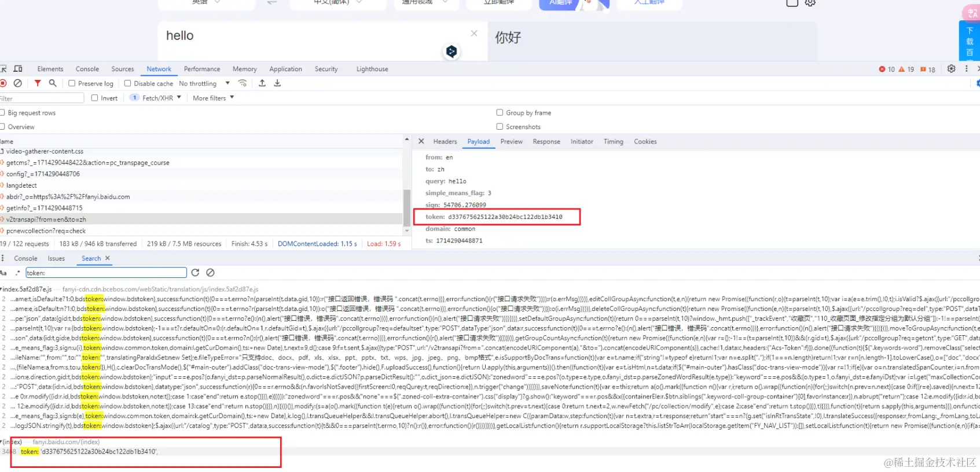Enable the Screenshots checkbox
980x472 pixels.
coord(500,127)
